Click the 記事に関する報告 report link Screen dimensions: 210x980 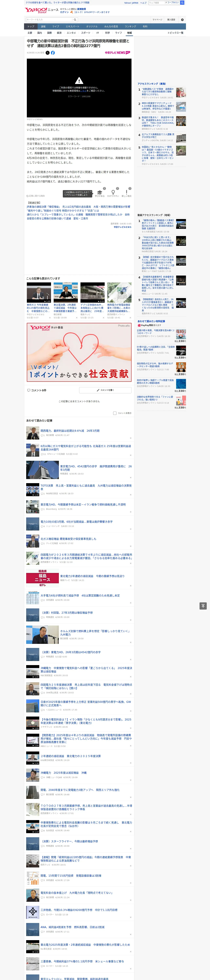tap(36, 196)
